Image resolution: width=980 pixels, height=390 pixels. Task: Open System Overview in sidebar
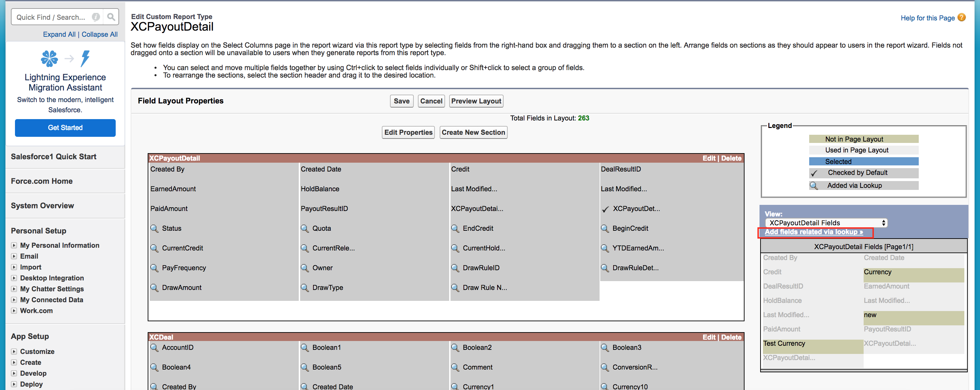click(43, 206)
